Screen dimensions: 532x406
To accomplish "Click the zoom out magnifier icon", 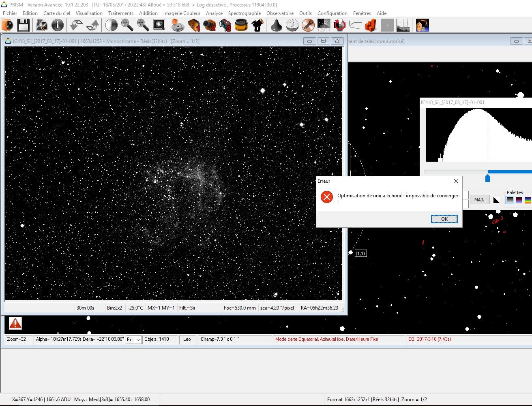I will pos(127,25).
